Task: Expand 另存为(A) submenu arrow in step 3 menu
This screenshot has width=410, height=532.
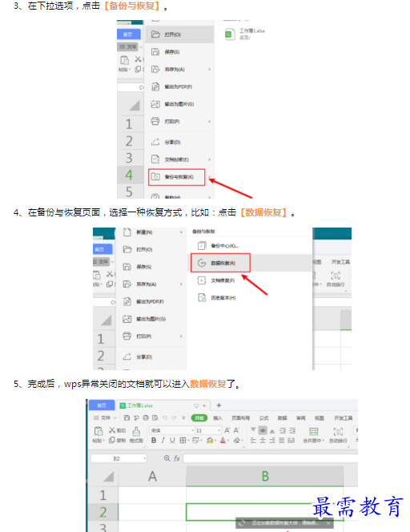Action: 209,69
